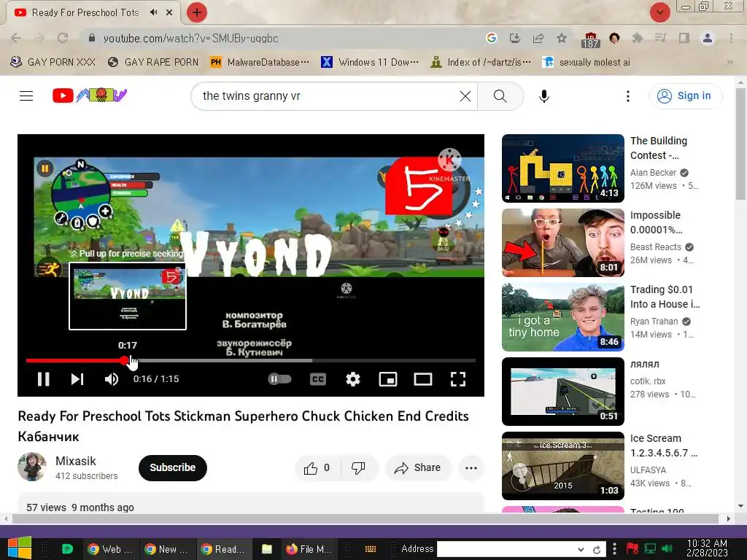Viewport: 747px width, 560px height.
Task: Click the Google icon in address bar
Action: tap(492, 38)
